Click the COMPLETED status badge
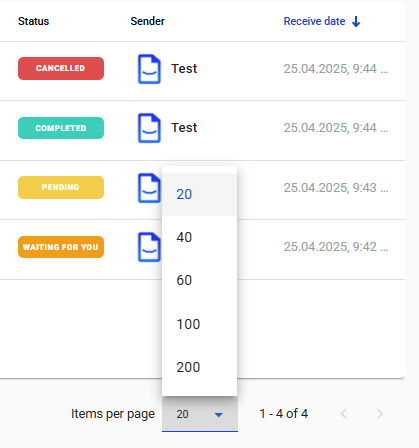Image resolution: width=419 pixels, height=448 pixels. point(61,128)
